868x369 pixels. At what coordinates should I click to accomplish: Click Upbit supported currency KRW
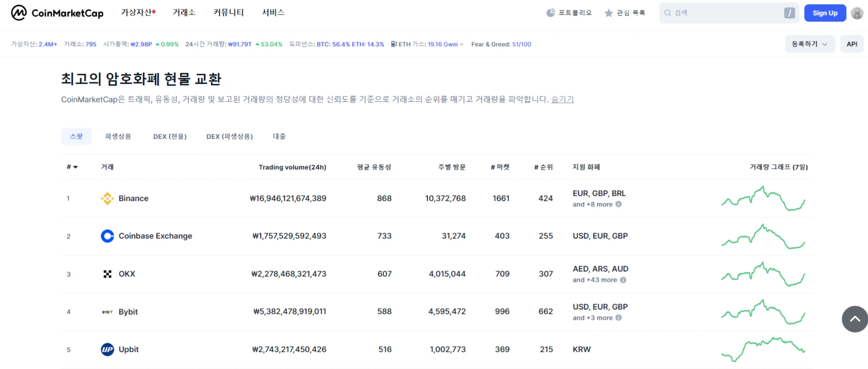582,349
